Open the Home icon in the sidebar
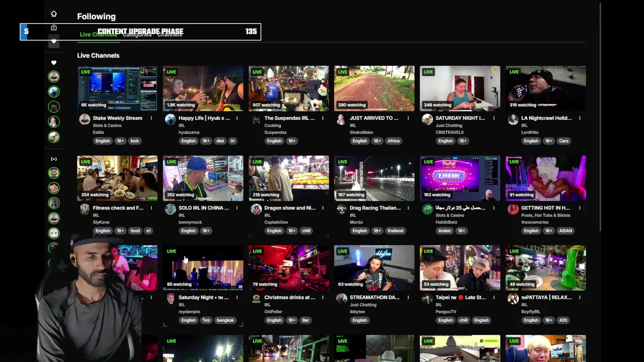Viewport: 644px width, 362px height. pyautogui.click(x=54, y=14)
